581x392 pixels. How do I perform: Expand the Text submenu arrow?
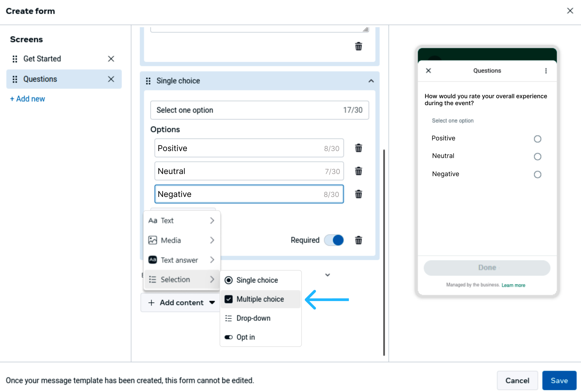pos(212,221)
